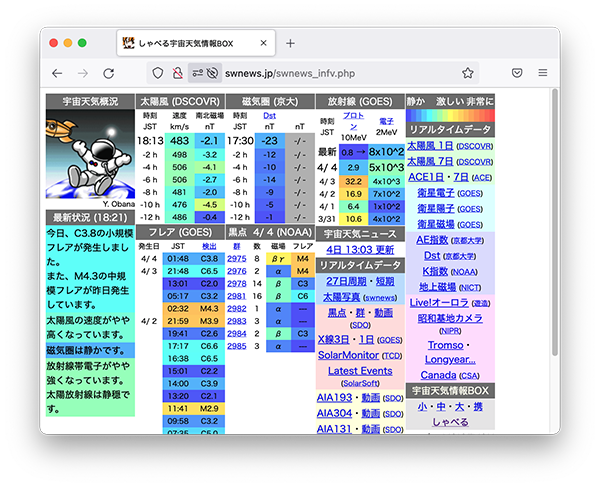
Task: Reload the page with the refresh icon
Action: point(108,73)
